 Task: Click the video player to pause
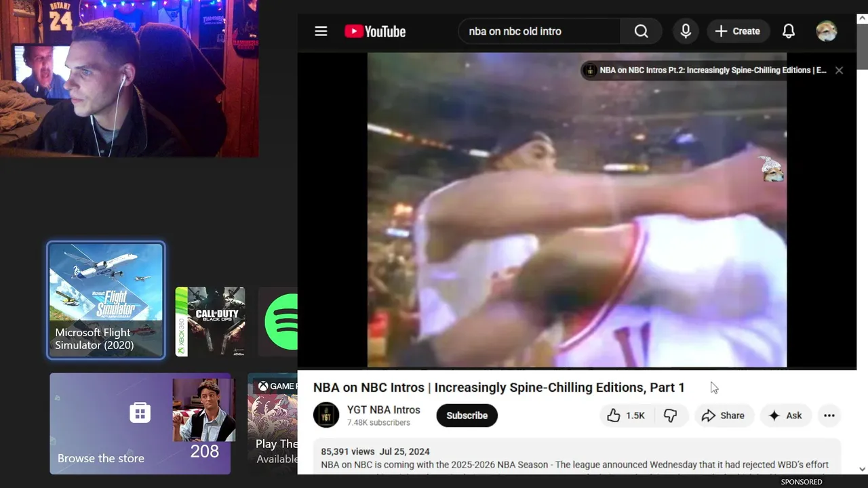coord(576,210)
